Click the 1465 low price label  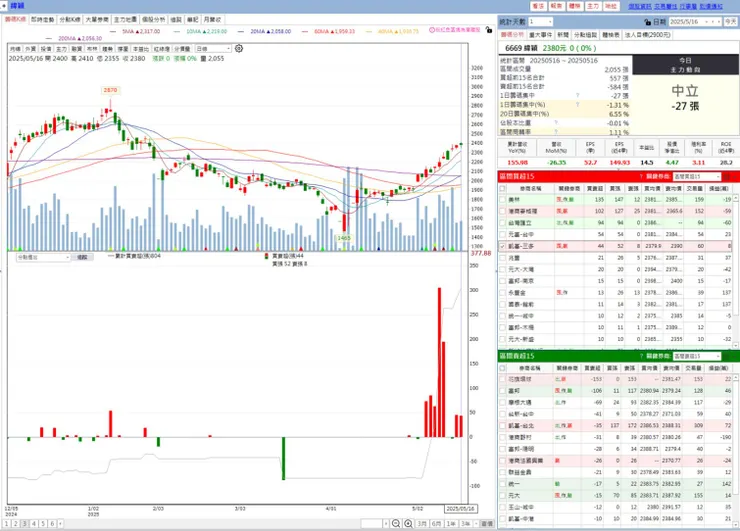coord(344,238)
